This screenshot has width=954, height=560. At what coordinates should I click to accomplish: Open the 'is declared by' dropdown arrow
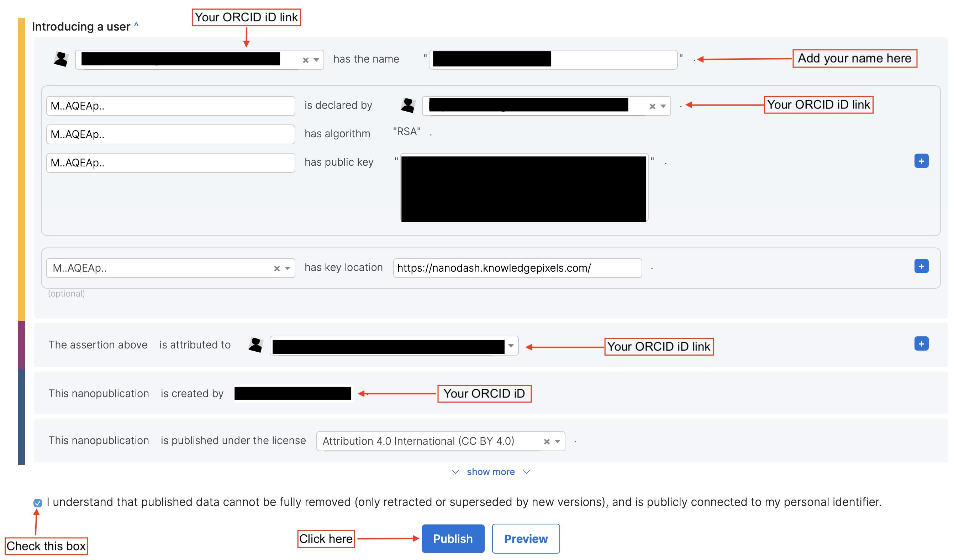(x=663, y=107)
